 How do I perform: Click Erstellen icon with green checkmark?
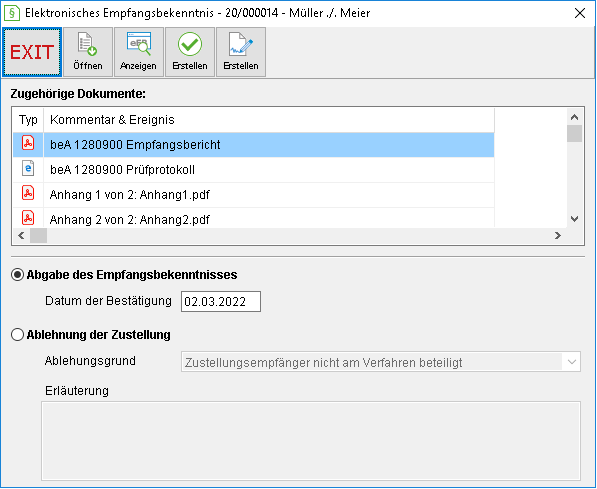(190, 52)
